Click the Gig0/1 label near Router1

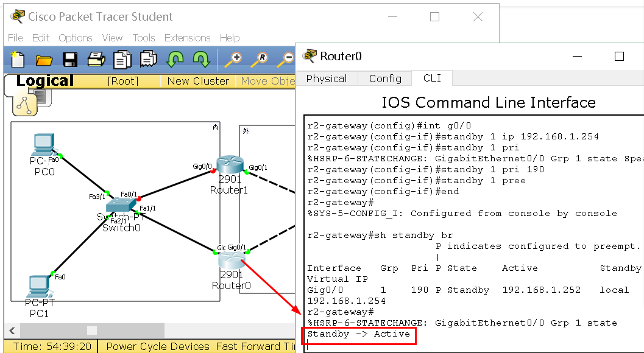coord(258,167)
